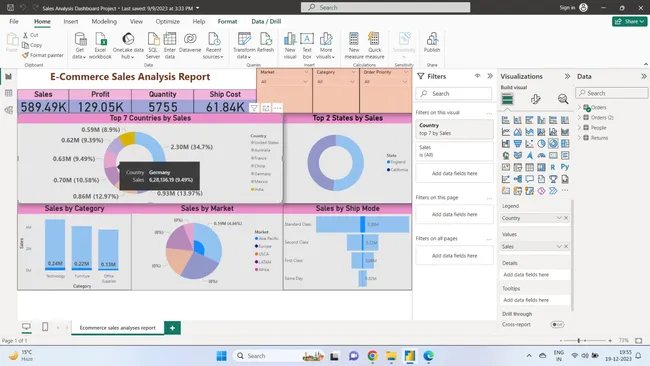
Task: Open the Get data button
Action: click(79, 46)
